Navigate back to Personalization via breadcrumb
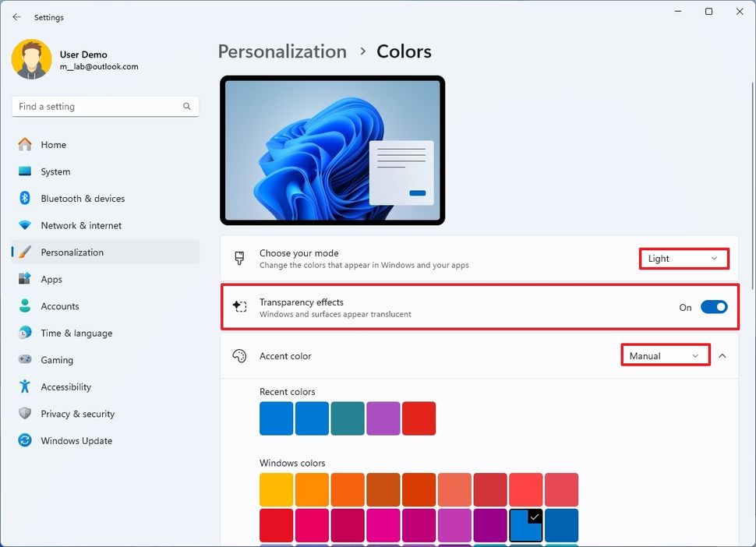756x547 pixels. coord(282,51)
